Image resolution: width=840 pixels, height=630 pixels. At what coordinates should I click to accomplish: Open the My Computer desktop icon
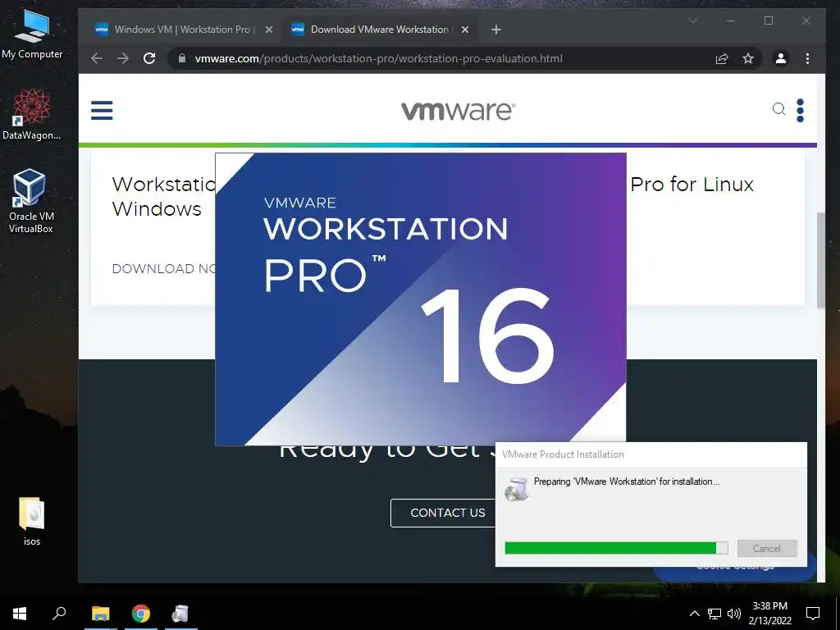tap(32, 34)
